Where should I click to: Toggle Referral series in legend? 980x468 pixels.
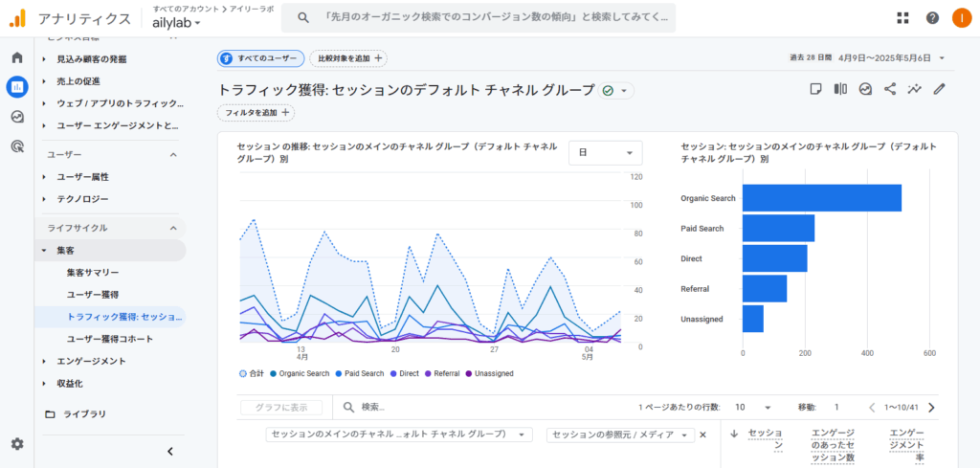(442, 373)
